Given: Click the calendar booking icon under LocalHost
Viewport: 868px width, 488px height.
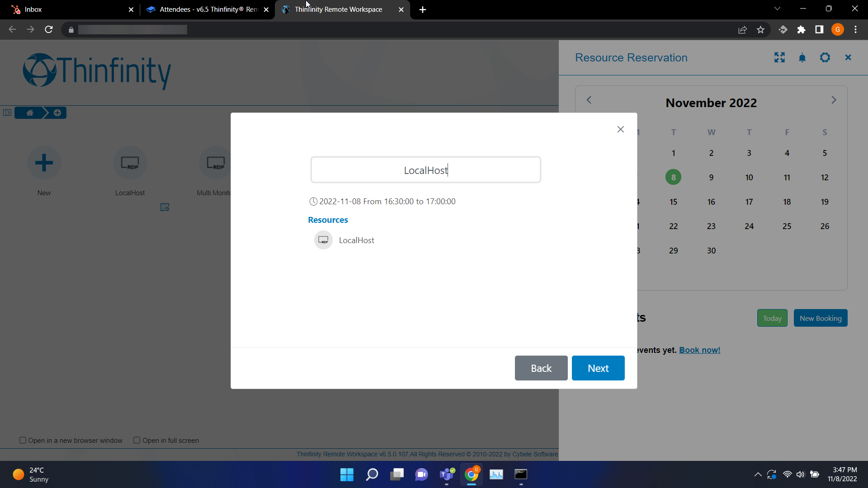Looking at the screenshot, I should (165, 207).
